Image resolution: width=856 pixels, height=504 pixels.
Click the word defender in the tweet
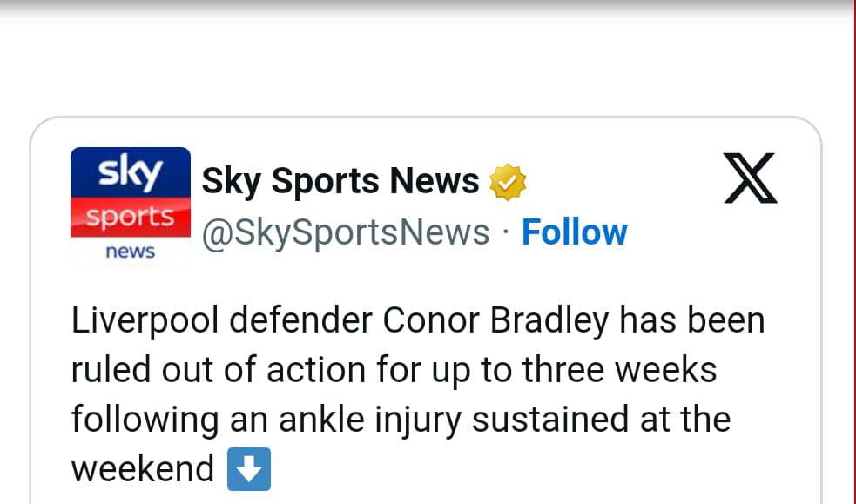tap(300, 320)
